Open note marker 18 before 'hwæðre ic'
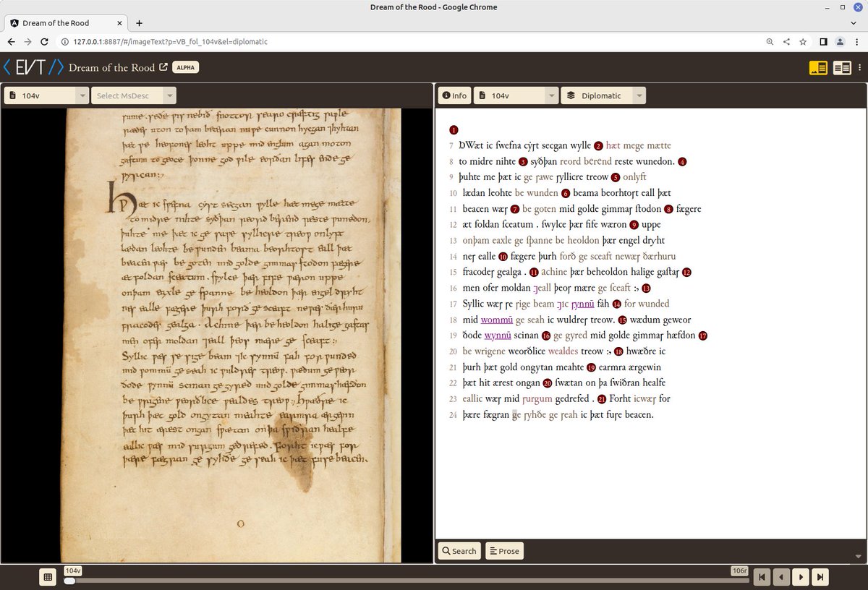 click(618, 351)
